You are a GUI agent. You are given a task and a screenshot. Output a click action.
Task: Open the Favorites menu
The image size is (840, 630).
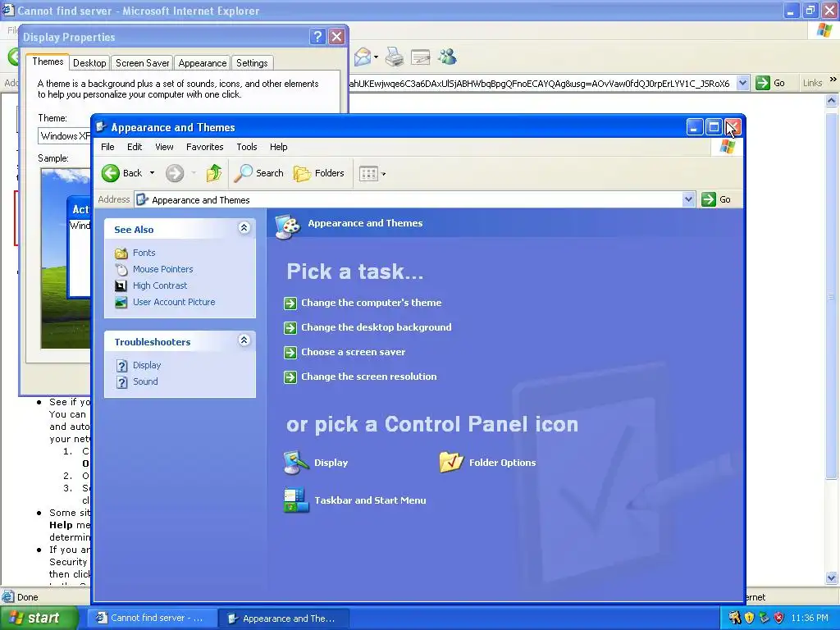204,147
